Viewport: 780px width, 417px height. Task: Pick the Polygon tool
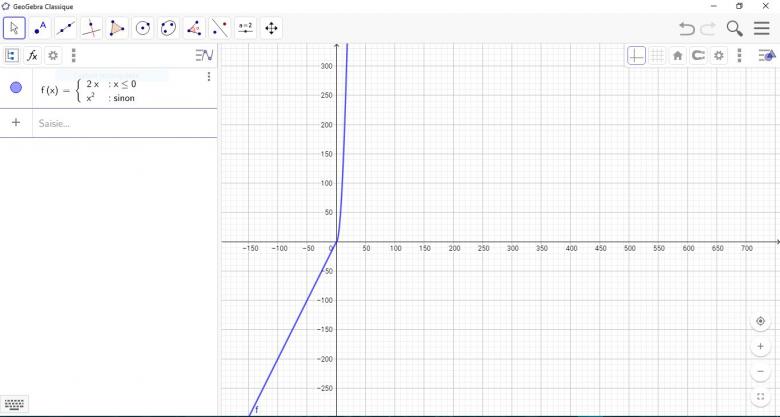pyautogui.click(x=117, y=28)
